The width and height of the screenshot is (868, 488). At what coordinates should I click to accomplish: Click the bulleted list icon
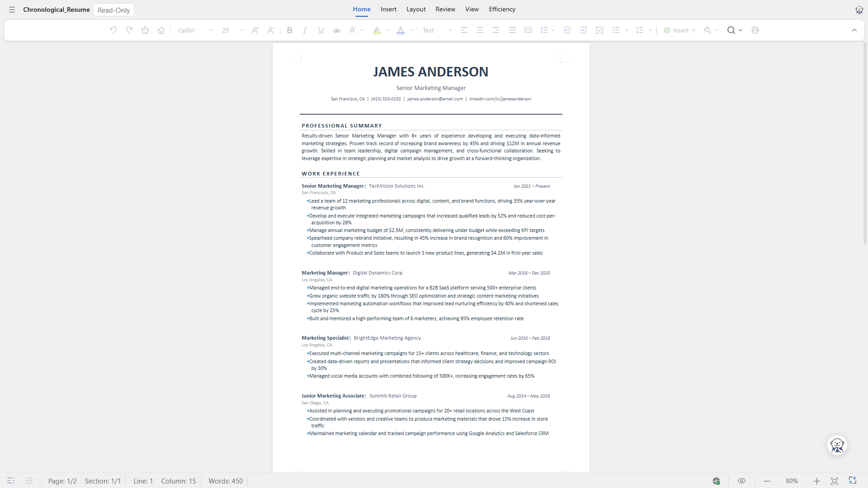pyautogui.click(x=616, y=30)
